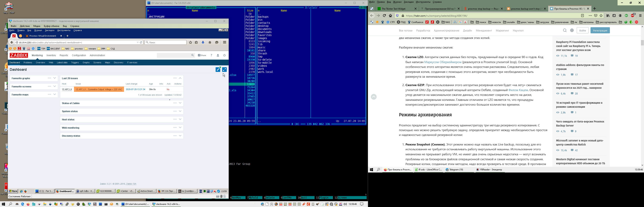Click Pocket save icon in address bar
644x207 pixels.
pyautogui.click(x=596, y=16)
